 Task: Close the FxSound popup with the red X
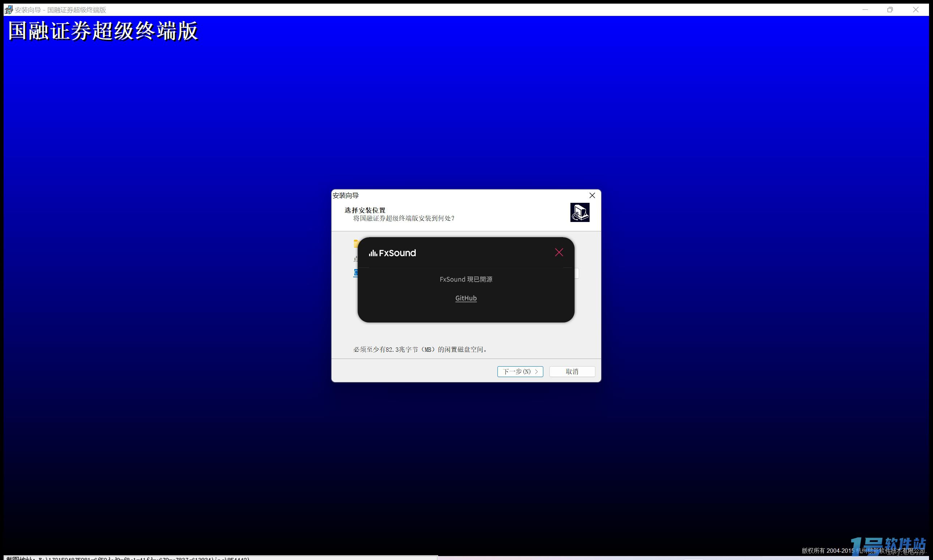coord(559,252)
